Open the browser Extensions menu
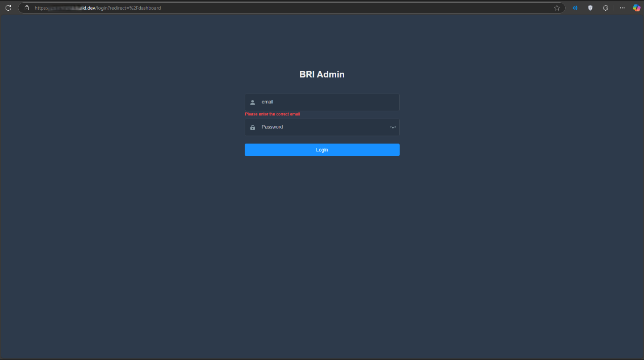644x360 pixels. pos(605,8)
